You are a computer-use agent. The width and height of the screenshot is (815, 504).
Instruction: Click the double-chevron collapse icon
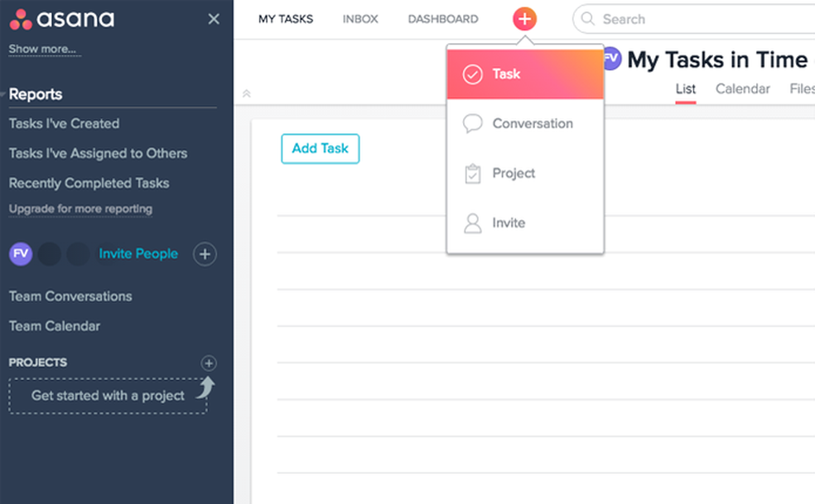[x=246, y=94]
